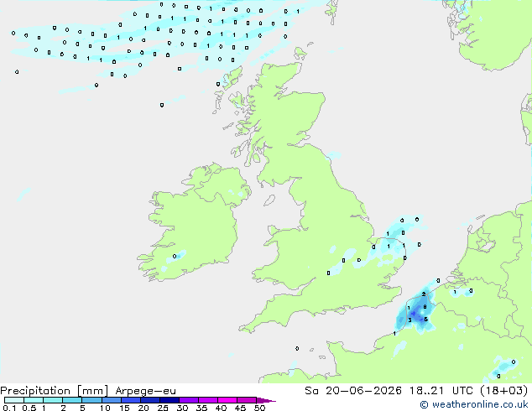Screen dimensions: 532x411
Task: Click the '25' legend scale label
Action: (163, 408)
